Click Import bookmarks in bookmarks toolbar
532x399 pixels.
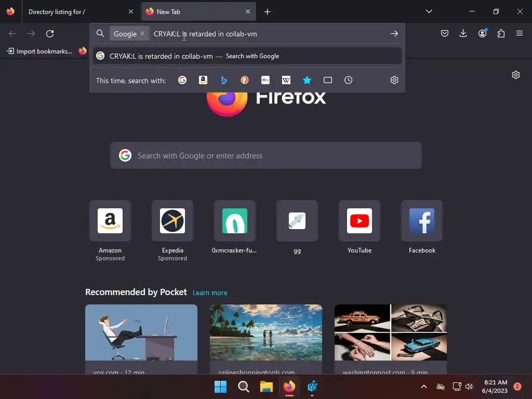tap(39, 51)
